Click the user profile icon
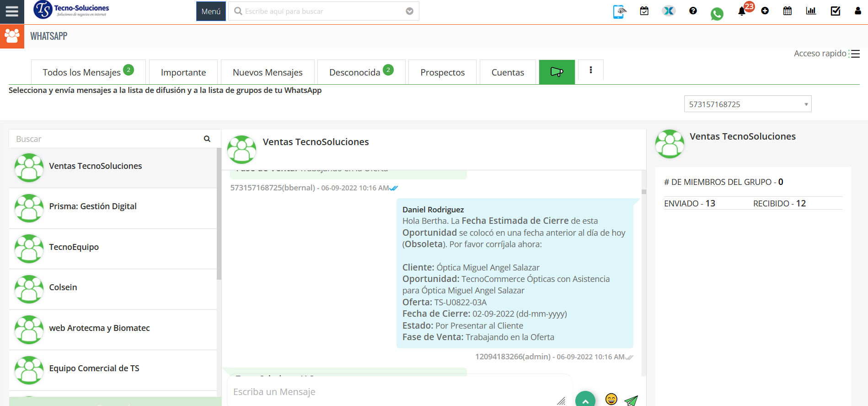This screenshot has width=868, height=406. click(x=857, y=11)
